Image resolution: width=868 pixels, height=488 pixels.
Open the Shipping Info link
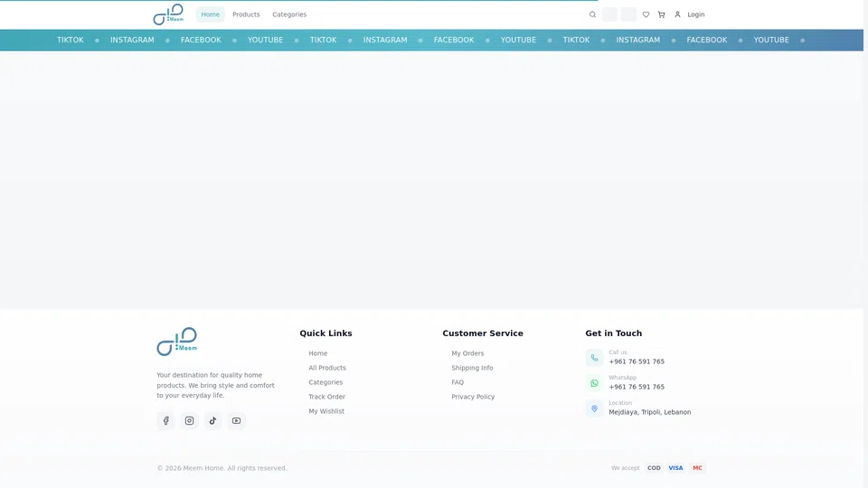[472, 368]
